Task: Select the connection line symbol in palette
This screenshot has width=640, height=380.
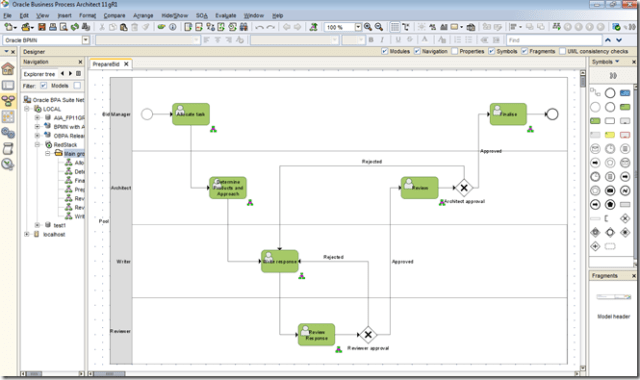Action: coord(595,93)
